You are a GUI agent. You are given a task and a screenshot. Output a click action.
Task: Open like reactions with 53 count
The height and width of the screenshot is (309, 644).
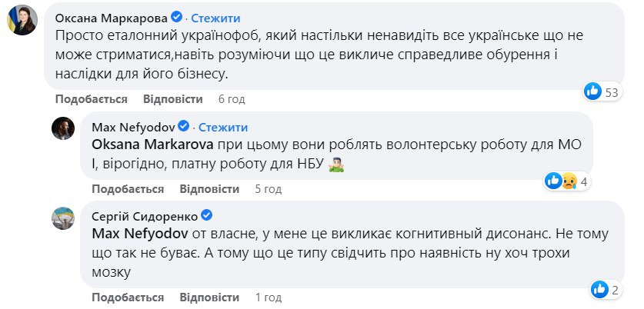pyautogui.click(x=602, y=92)
